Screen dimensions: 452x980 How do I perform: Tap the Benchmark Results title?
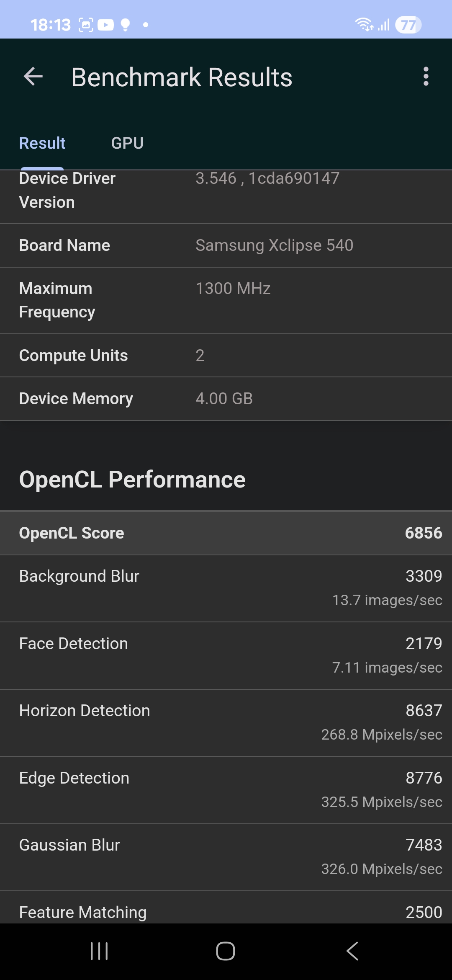point(182,77)
